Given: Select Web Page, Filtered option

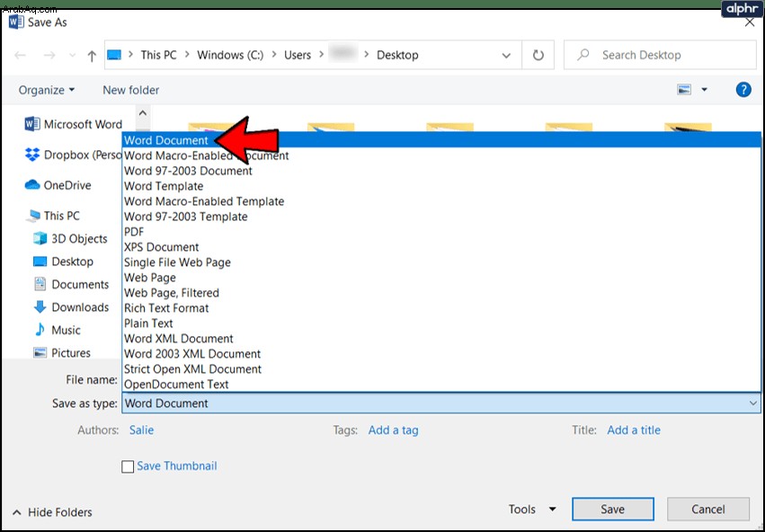Looking at the screenshot, I should [441, 293].
